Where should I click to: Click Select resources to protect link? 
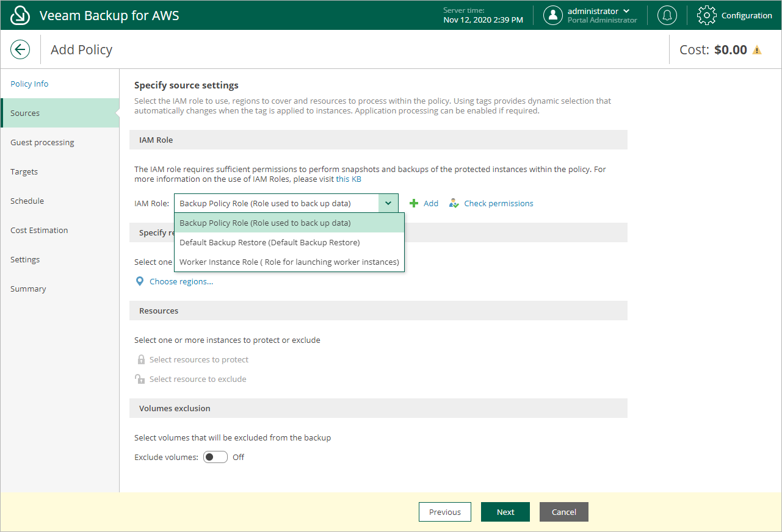[x=199, y=359]
